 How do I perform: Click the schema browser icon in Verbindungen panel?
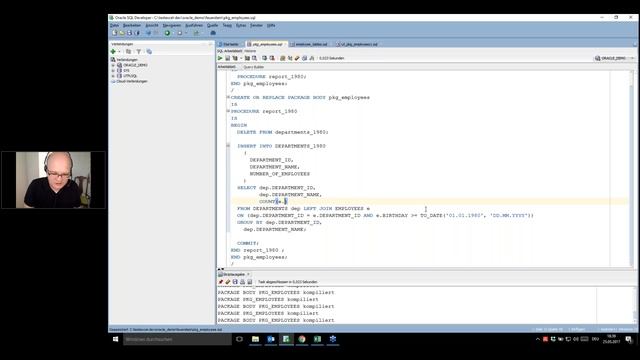click(x=149, y=51)
